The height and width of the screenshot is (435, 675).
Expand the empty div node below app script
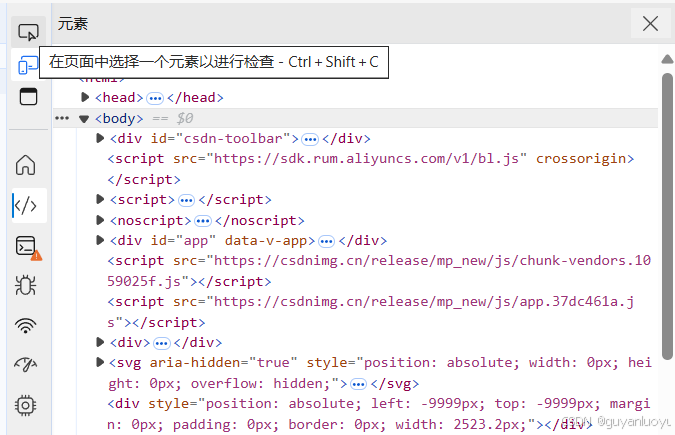tap(100, 342)
